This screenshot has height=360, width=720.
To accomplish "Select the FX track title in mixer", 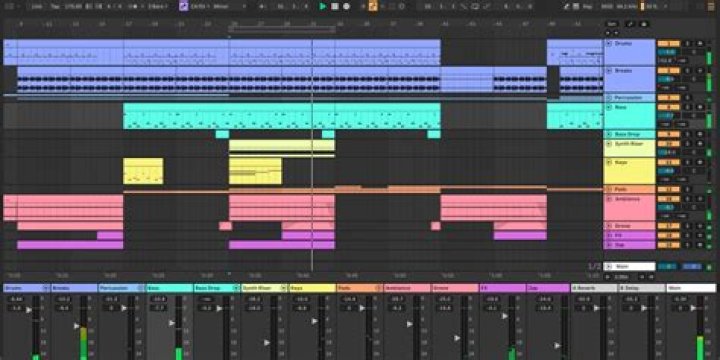I will pyautogui.click(x=502, y=288).
